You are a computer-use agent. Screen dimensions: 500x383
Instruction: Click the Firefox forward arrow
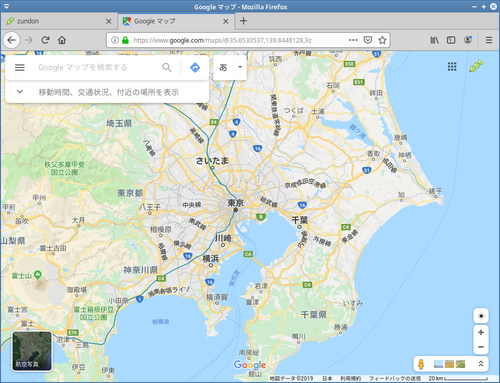[29, 40]
